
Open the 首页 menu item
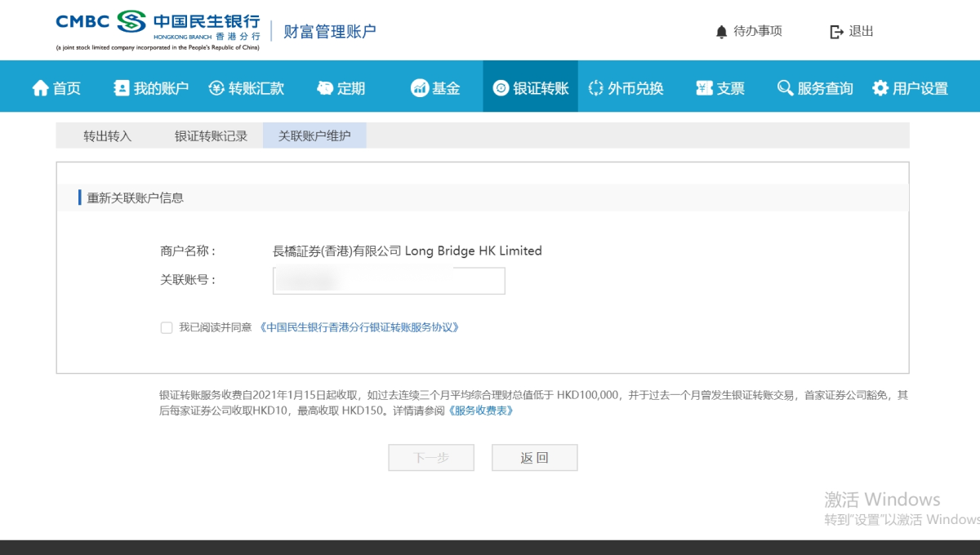pyautogui.click(x=57, y=88)
